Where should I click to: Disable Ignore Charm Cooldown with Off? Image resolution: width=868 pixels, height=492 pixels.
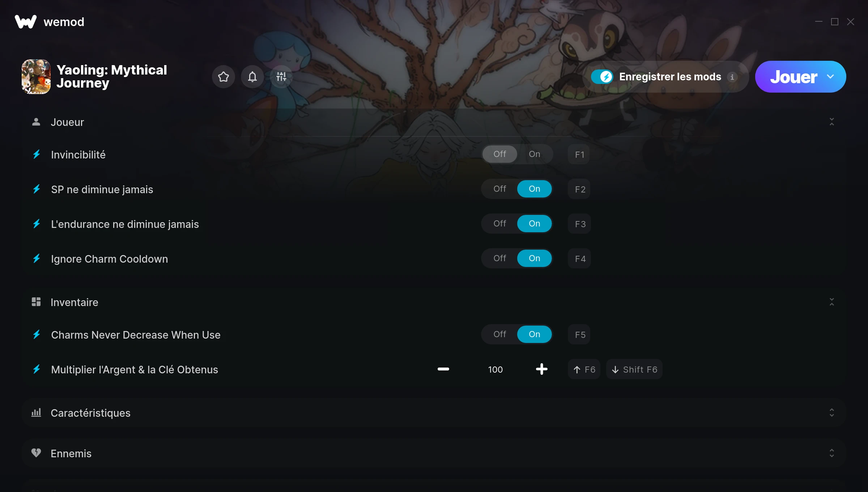pyautogui.click(x=500, y=258)
